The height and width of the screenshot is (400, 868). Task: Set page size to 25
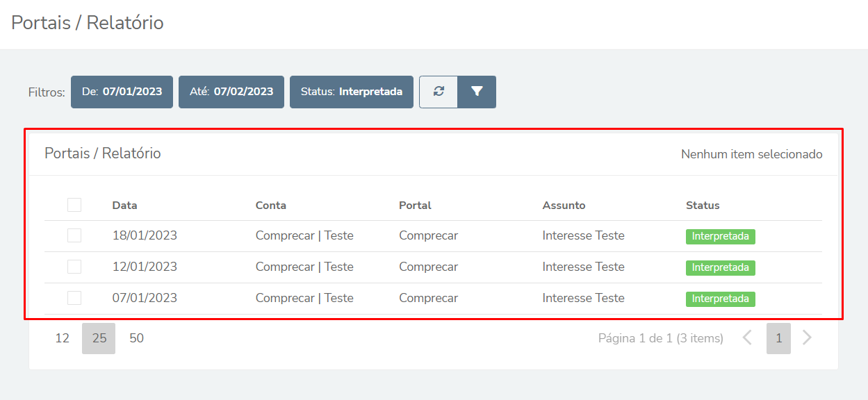[x=99, y=338]
